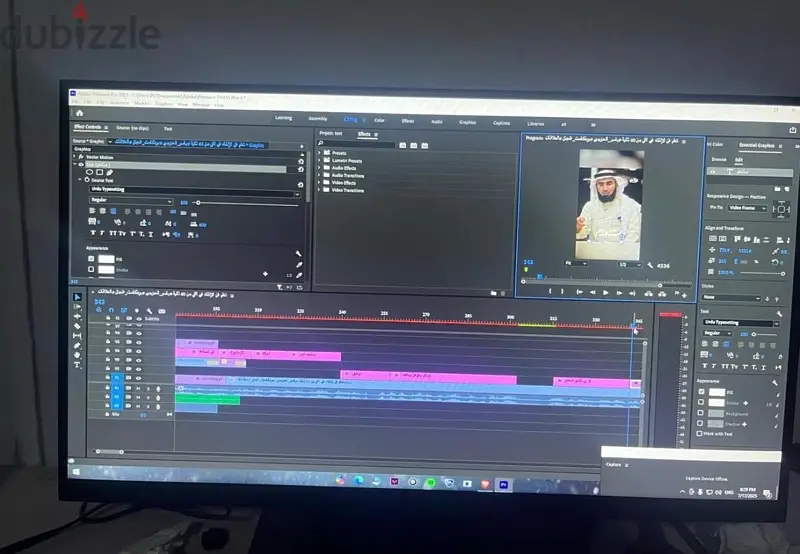The height and width of the screenshot is (554, 800).
Task: Select the Pen tool in timeline toolbar
Action: pos(77,345)
